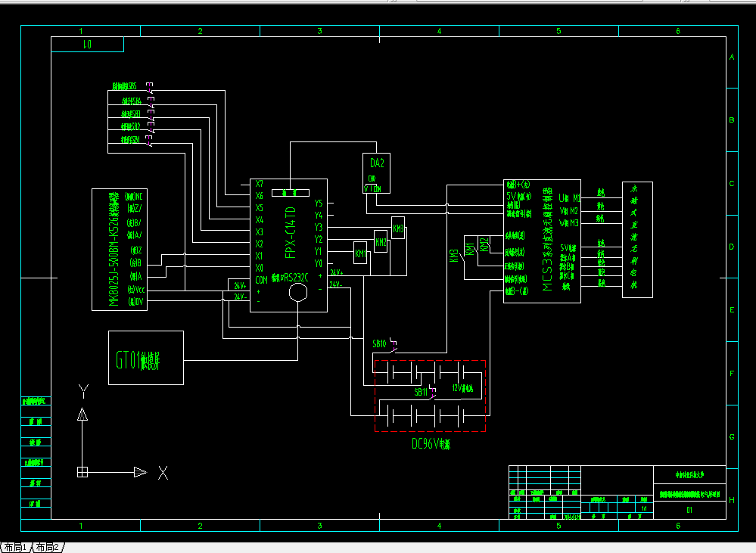Click zone letter F on the right border
Screen dimensions: 756x553
[732, 374]
